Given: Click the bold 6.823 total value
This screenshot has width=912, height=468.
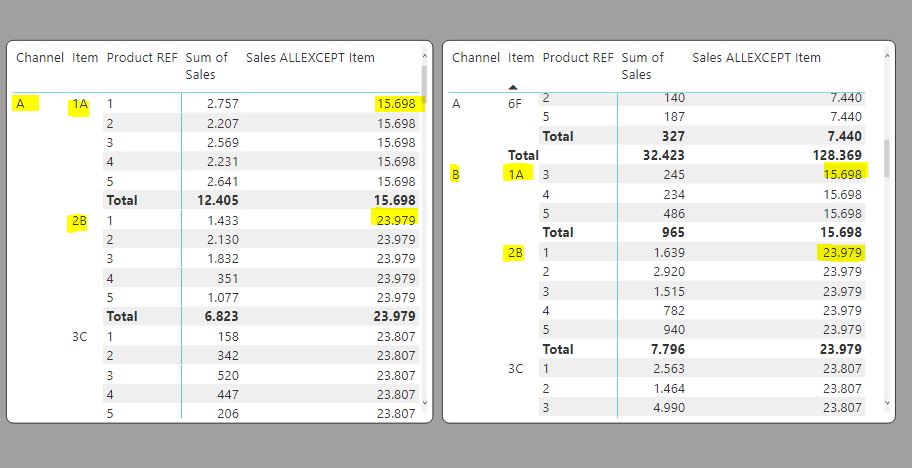Looking at the screenshot, I should [222, 317].
